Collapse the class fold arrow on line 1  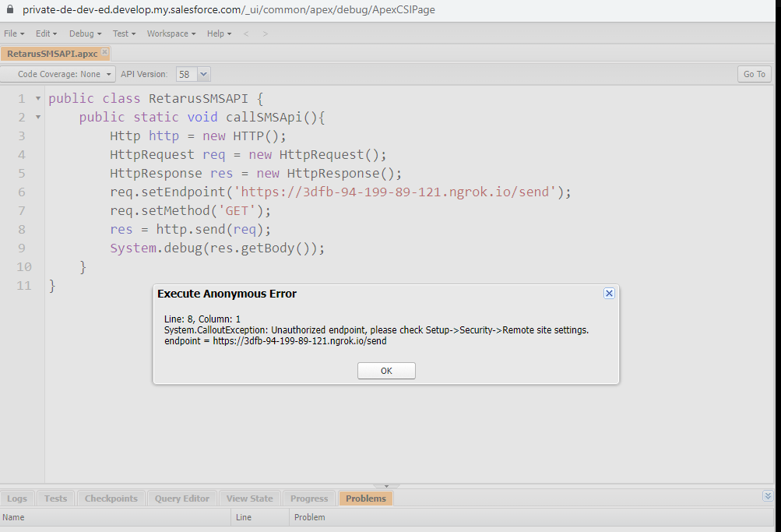point(38,99)
